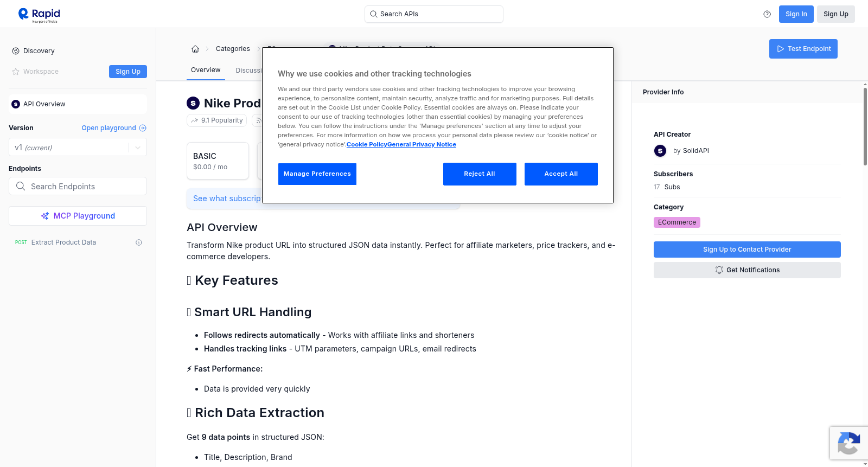This screenshot has height=467, width=868.
Task: Open the MCP Playground
Action: pos(78,216)
